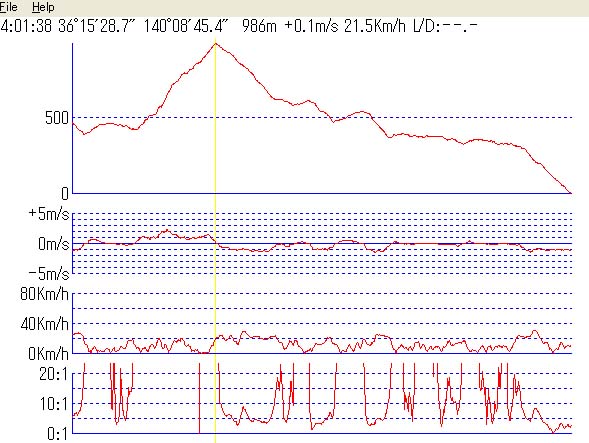Open the Help menu
The image size is (589, 443).
[43, 7]
